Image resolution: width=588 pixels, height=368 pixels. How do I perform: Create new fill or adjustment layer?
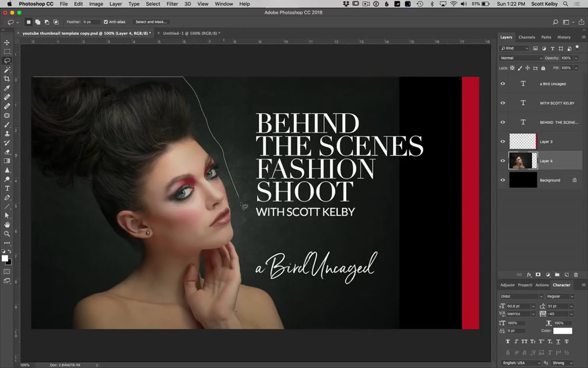pyautogui.click(x=548, y=275)
